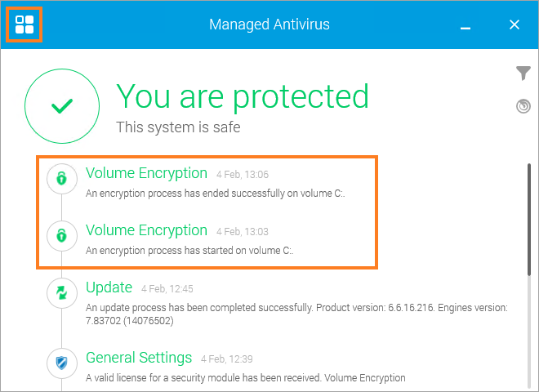Select the Update event title
539x392 pixels.
click(x=109, y=287)
